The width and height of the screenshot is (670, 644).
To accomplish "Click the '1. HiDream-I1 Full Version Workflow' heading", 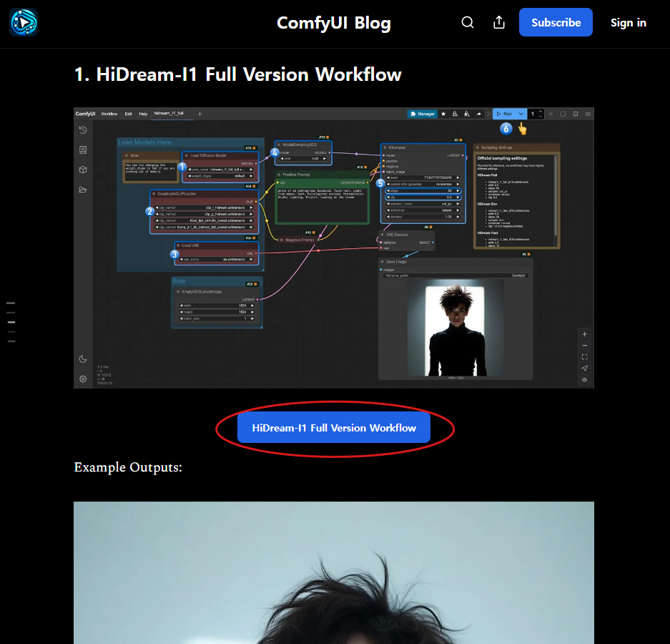I will tap(238, 74).
